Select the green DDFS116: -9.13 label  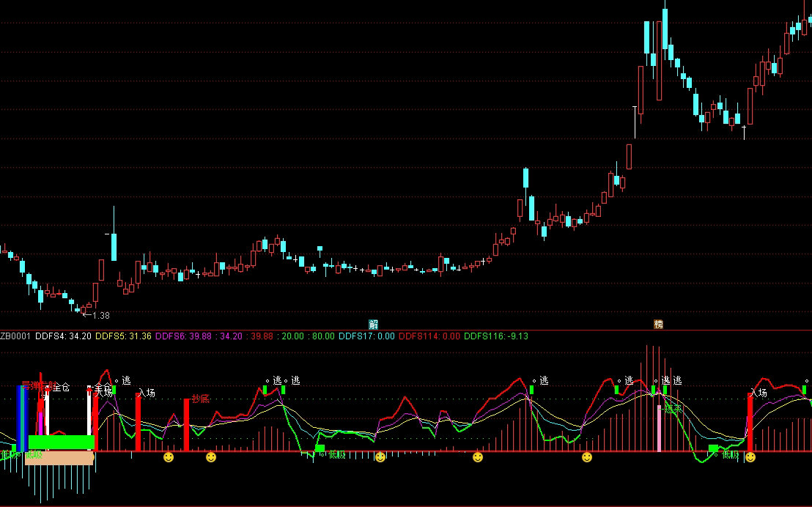click(x=496, y=336)
